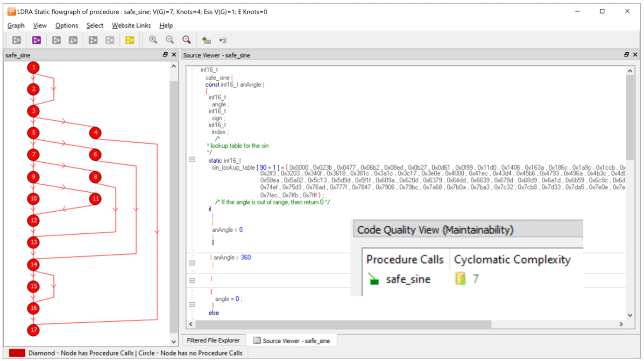Switch to Source Viewer - safe_sine tab
Viewport: 644px width, 361px height.
tap(291, 340)
